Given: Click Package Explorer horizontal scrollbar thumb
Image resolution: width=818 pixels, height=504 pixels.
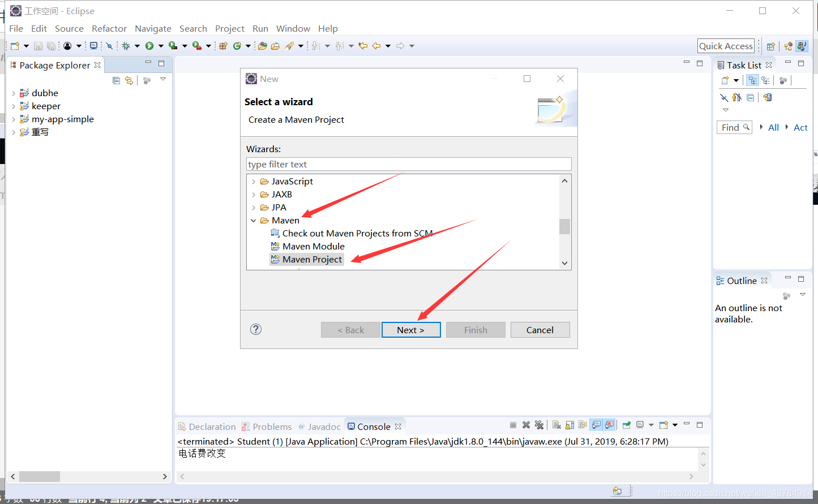Looking at the screenshot, I should click(x=40, y=476).
